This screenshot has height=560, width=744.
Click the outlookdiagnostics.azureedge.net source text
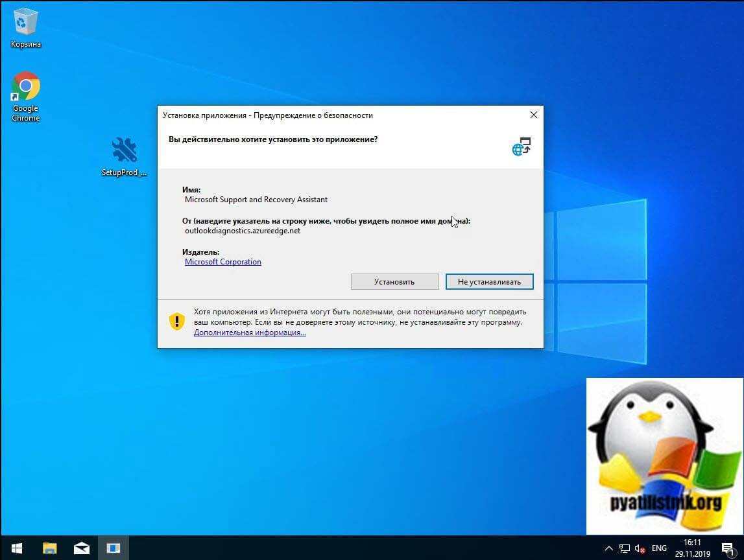click(x=242, y=230)
